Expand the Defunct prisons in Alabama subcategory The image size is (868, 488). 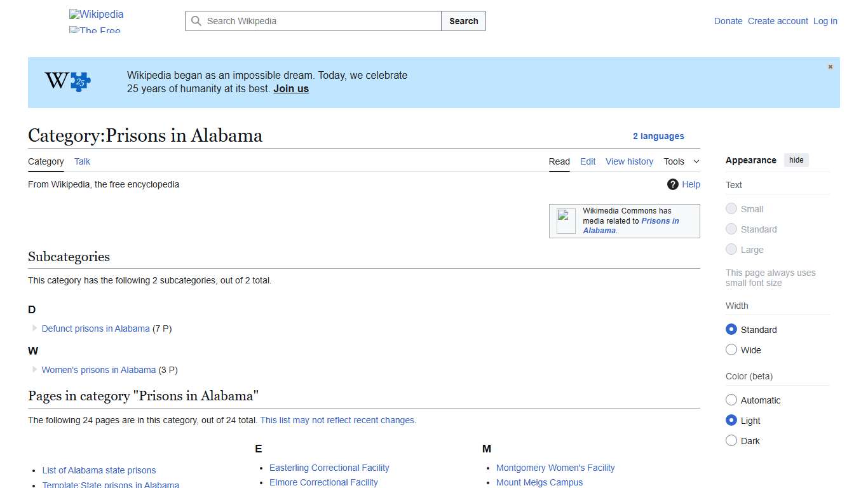(34, 329)
